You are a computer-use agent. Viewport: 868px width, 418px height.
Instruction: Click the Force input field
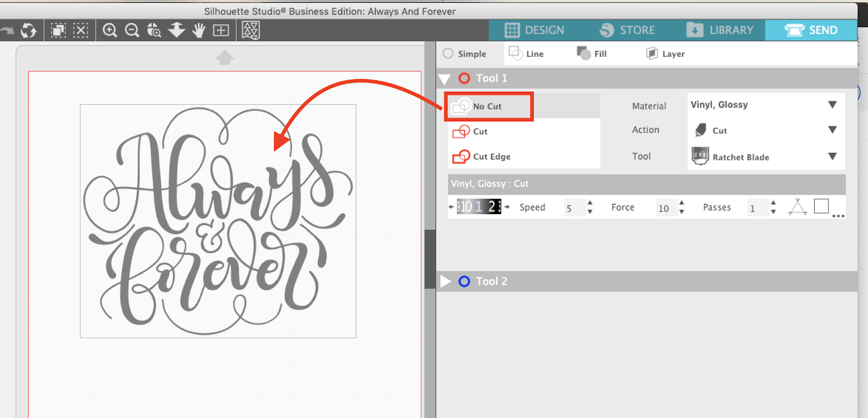point(666,208)
